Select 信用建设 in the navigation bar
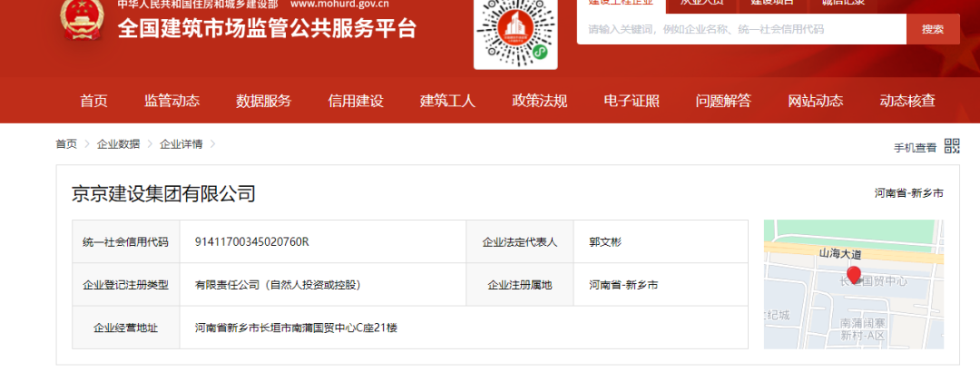Screen dimensions: 980x382 [356, 101]
